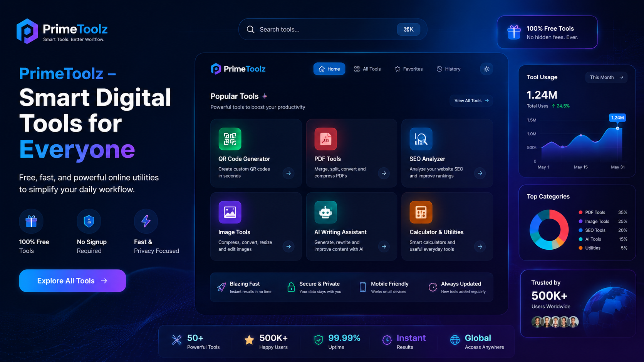Viewport: 644px width, 362px height.
Task: Open the purple Image Tools icon
Action: coord(230,212)
